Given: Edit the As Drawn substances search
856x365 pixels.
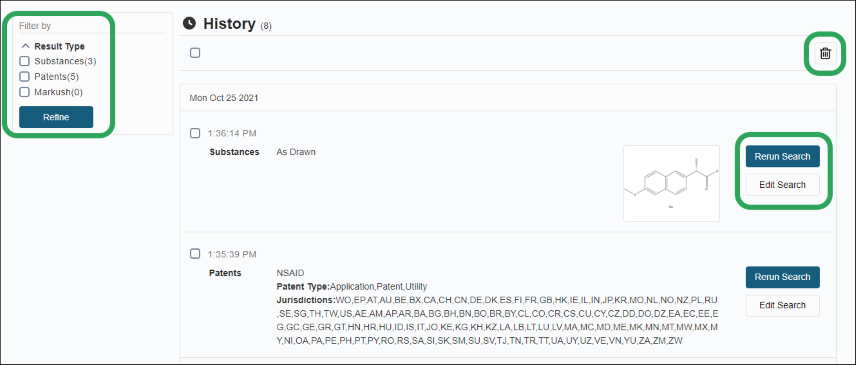Looking at the screenshot, I should (782, 185).
